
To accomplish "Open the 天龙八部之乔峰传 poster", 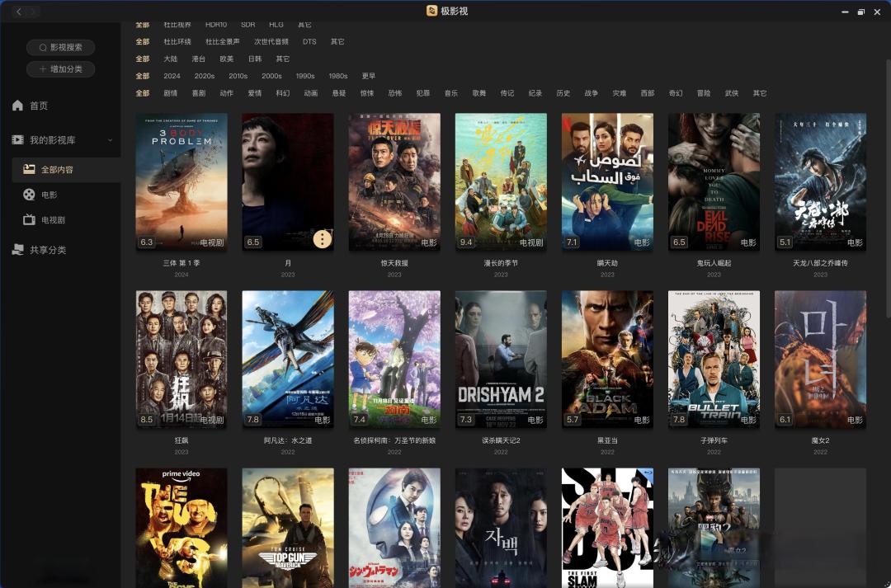I will 821,181.
